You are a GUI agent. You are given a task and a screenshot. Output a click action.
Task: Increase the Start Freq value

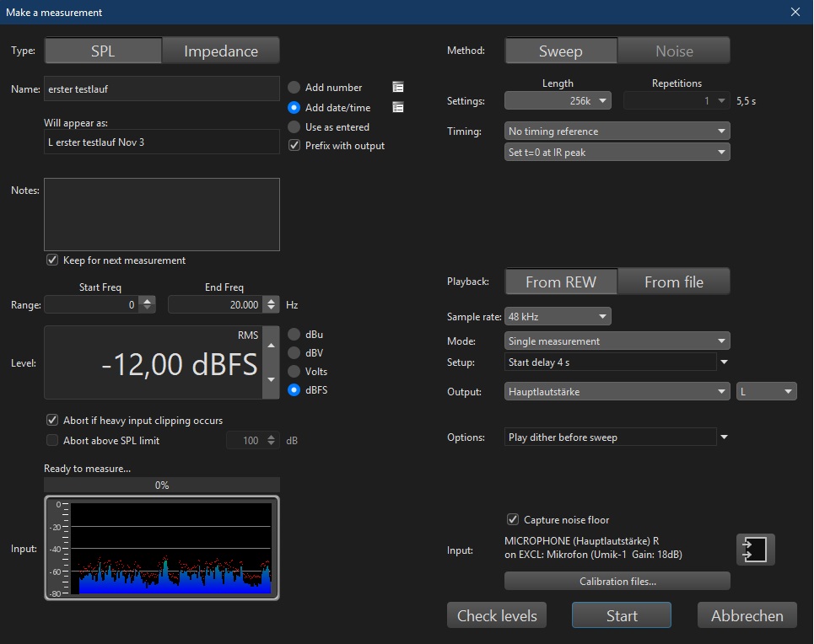(x=148, y=300)
